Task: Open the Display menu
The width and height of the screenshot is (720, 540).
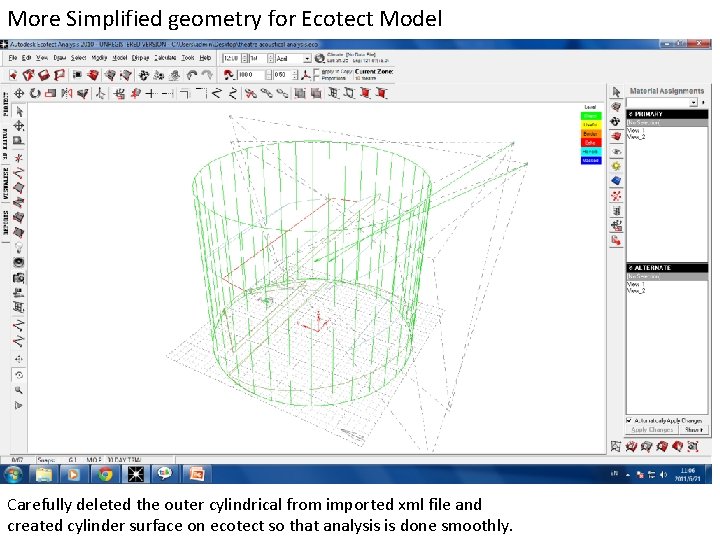Action: [x=141, y=58]
